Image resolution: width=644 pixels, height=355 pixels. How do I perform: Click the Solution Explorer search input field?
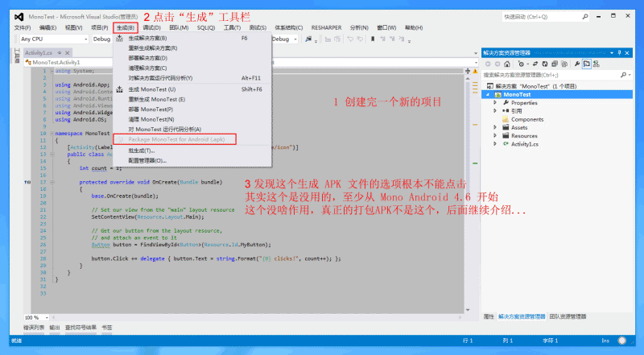547,74
